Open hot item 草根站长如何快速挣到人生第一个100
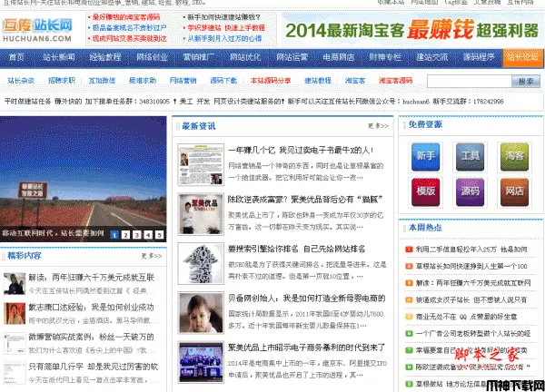Image resolution: width=545 pixels, height=392 pixels. (x=471, y=266)
